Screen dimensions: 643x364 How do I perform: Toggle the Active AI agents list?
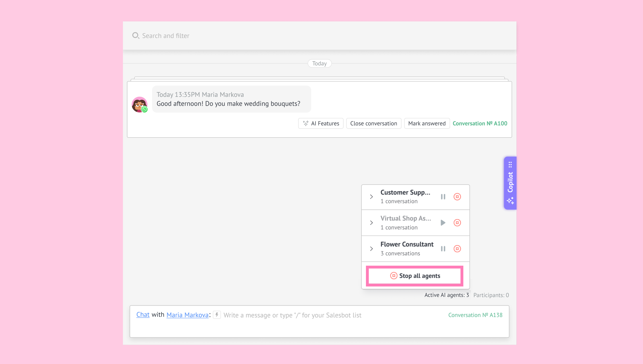[447, 295]
